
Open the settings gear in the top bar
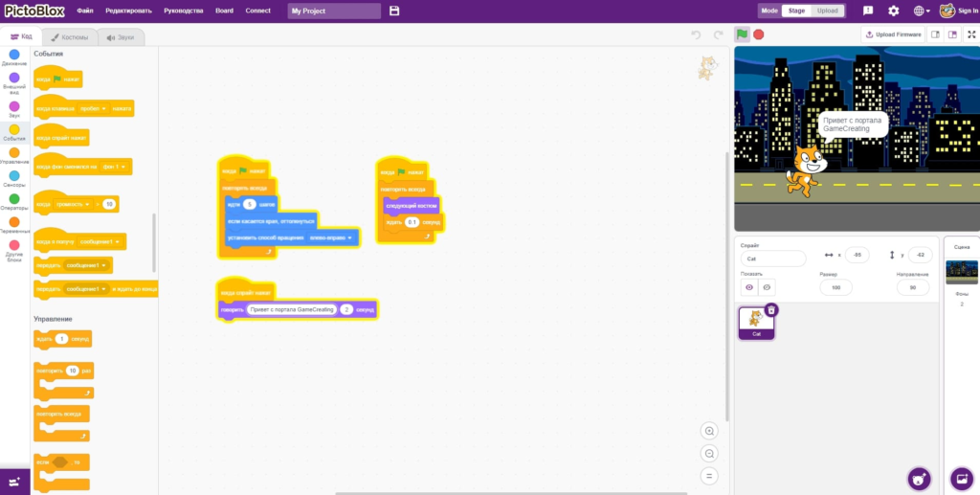(893, 11)
